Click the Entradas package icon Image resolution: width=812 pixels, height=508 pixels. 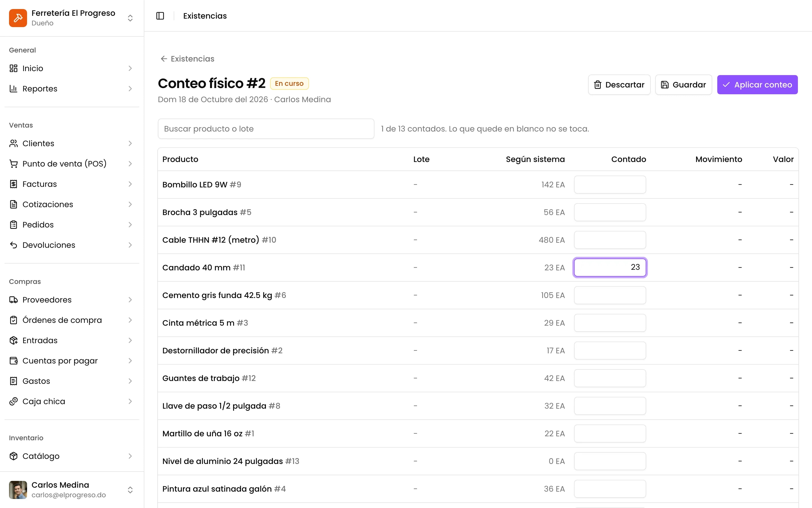point(14,340)
